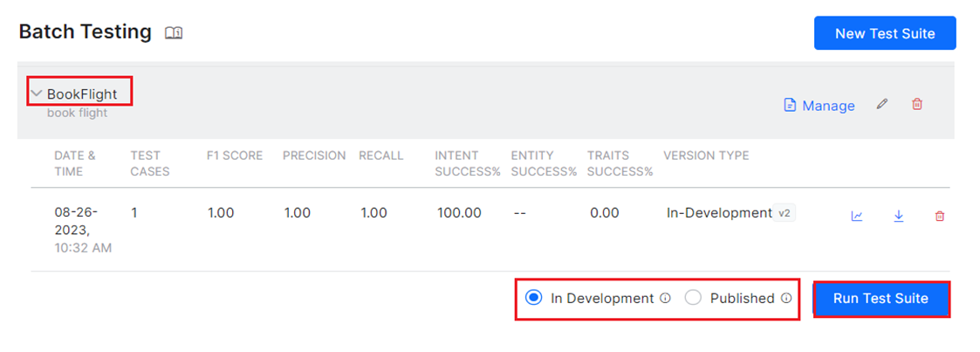Click the Version Type column header
Screen dimensions: 980x352
point(705,155)
